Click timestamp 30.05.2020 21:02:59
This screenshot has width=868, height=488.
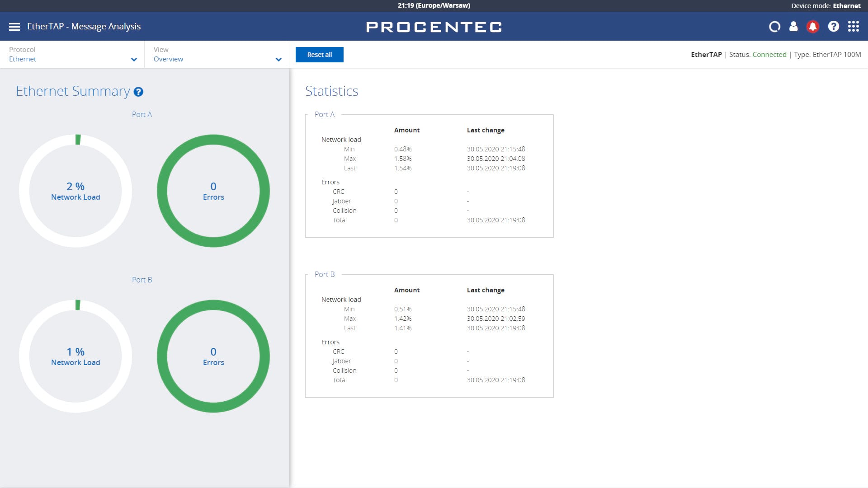(x=496, y=319)
